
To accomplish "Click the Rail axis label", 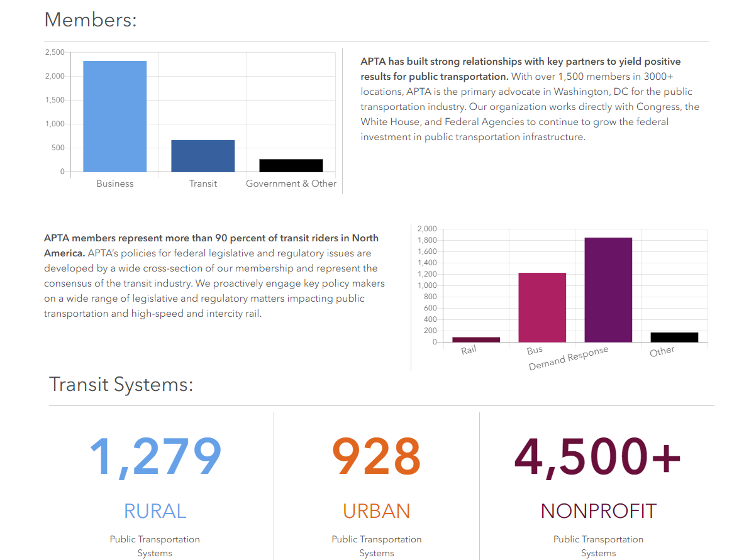I will coord(469,350).
